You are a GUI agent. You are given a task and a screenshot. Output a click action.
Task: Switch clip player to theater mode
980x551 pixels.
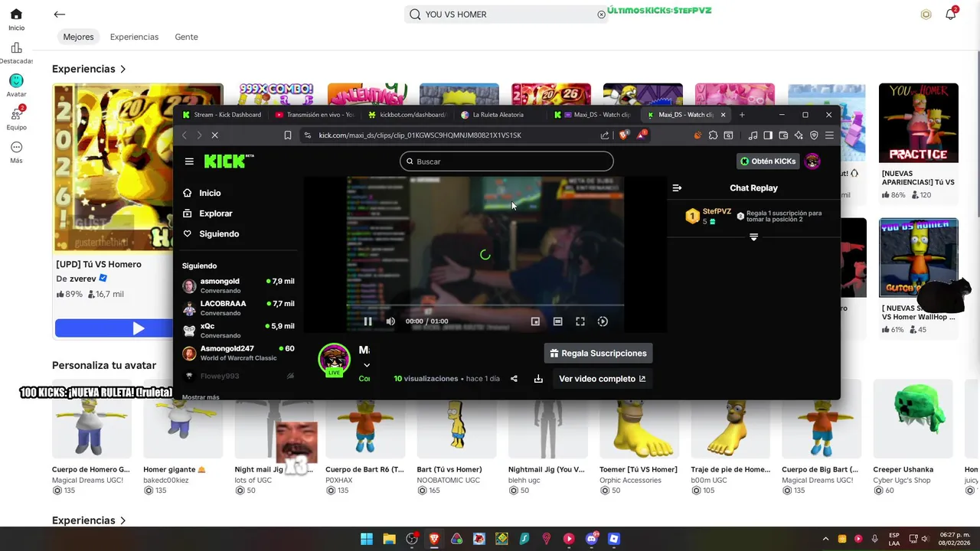(x=557, y=321)
